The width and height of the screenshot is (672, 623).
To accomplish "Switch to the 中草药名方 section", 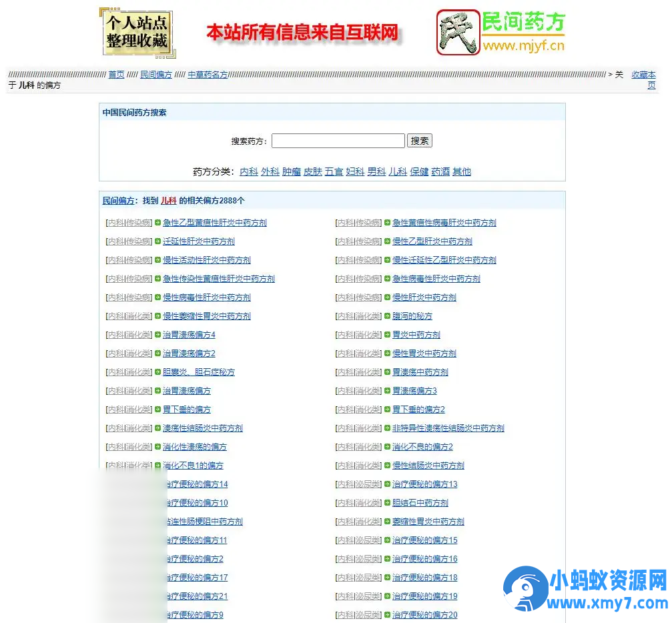I will point(207,75).
